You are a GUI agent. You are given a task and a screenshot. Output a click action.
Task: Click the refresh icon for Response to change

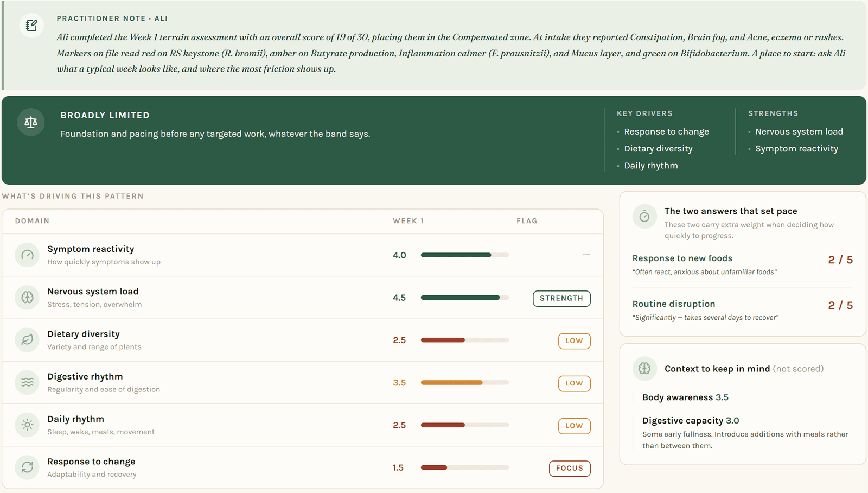tap(27, 467)
